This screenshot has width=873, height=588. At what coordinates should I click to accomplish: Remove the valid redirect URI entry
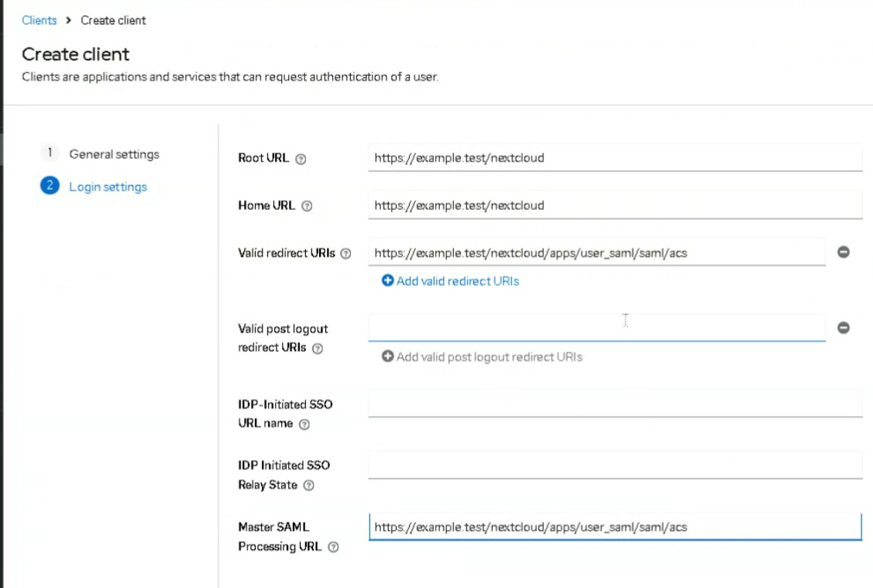click(x=844, y=252)
